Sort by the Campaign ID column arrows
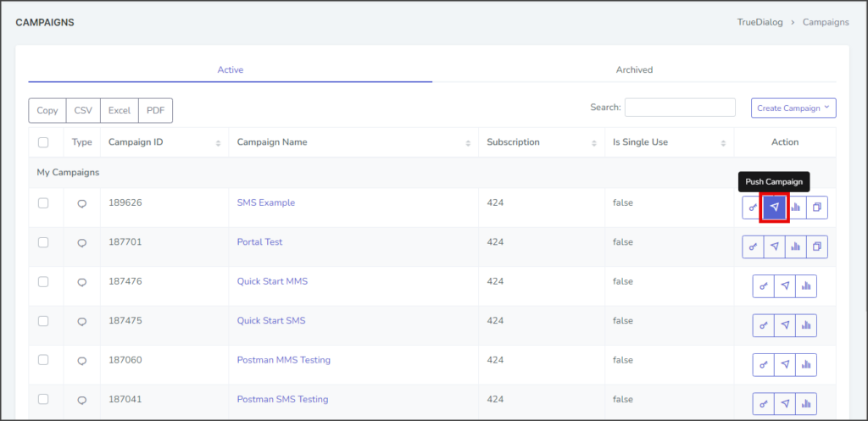Viewport: 868px width, 421px height. pos(218,142)
